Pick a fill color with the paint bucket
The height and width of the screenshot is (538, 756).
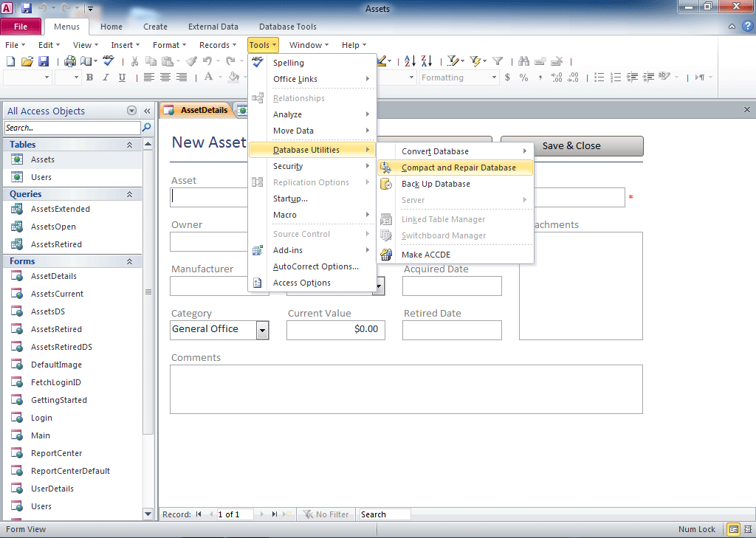234,77
